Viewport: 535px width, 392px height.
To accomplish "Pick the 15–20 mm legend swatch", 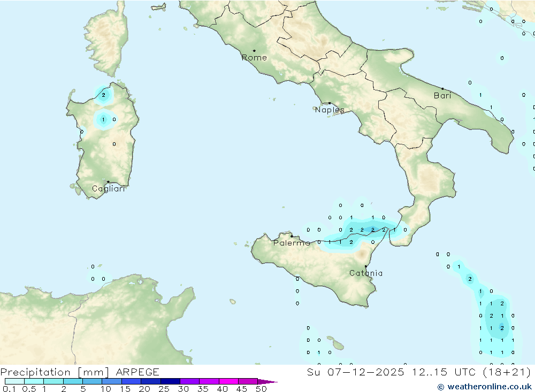I will [132, 381].
